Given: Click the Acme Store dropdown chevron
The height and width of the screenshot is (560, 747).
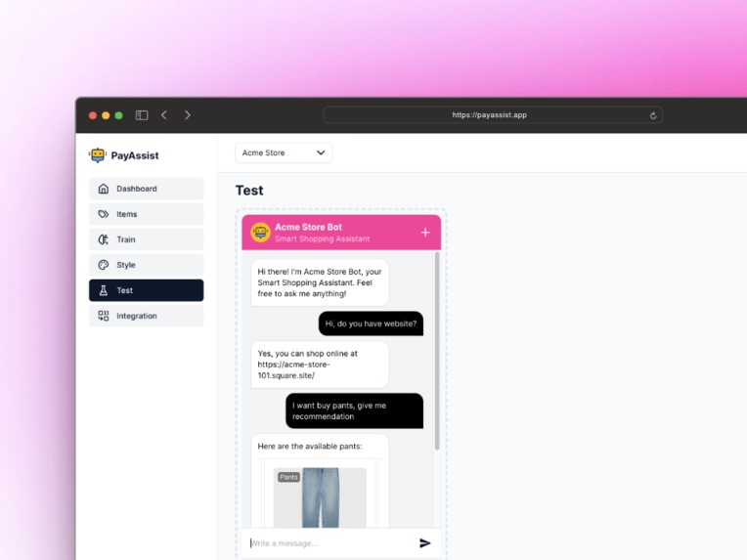Looking at the screenshot, I should 321,152.
